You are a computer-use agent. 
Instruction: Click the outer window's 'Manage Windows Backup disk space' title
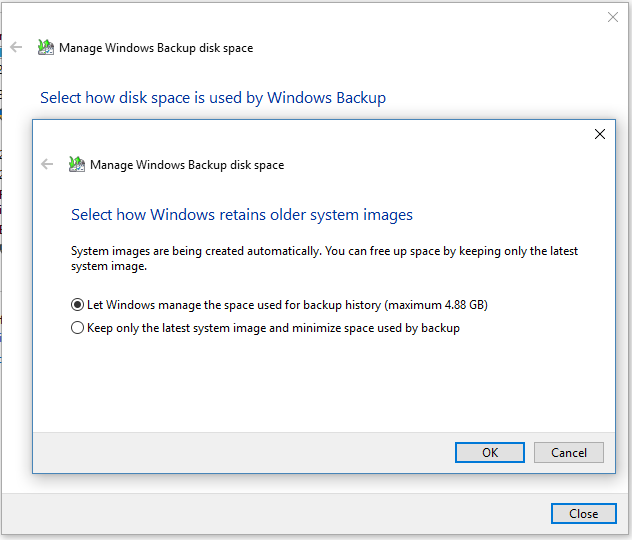click(x=156, y=48)
